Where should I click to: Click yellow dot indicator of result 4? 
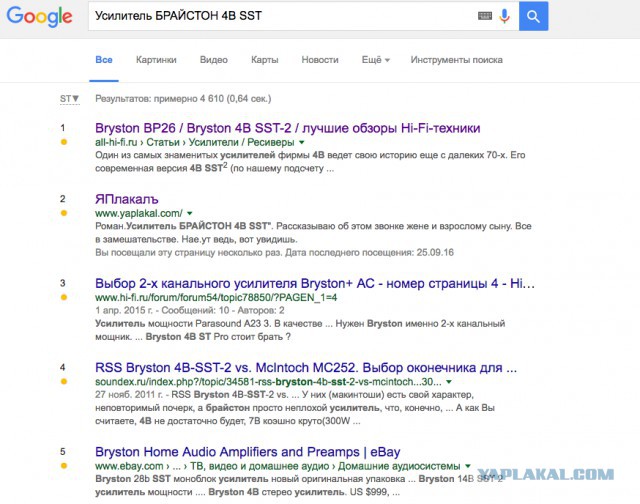click(x=64, y=382)
